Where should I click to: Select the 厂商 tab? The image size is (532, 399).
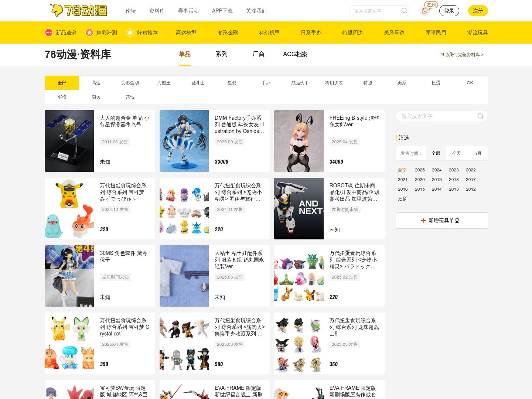(x=259, y=54)
